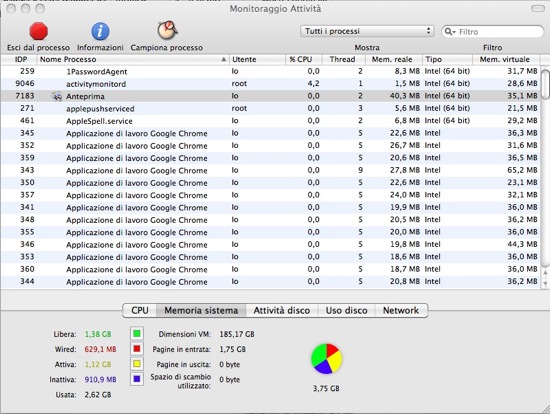The image size is (550, 414).
Task: Click the Campiona processo icon
Action: (167, 31)
